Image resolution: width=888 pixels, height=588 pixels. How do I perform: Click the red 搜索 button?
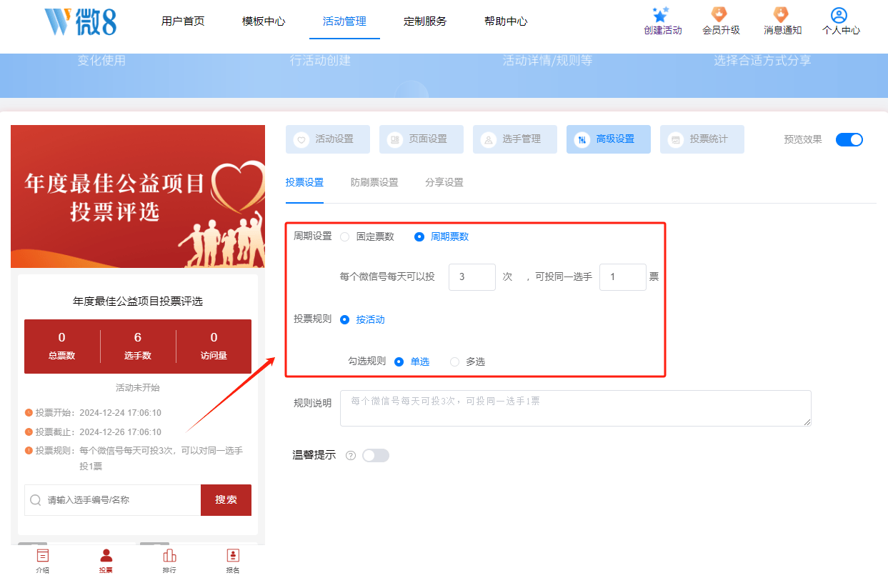click(226, 500)
